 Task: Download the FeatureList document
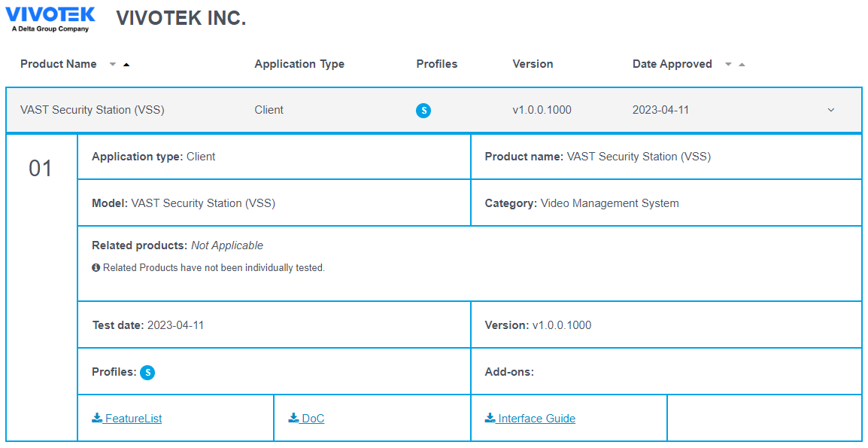pyautogui.click(x=127, y=419)
